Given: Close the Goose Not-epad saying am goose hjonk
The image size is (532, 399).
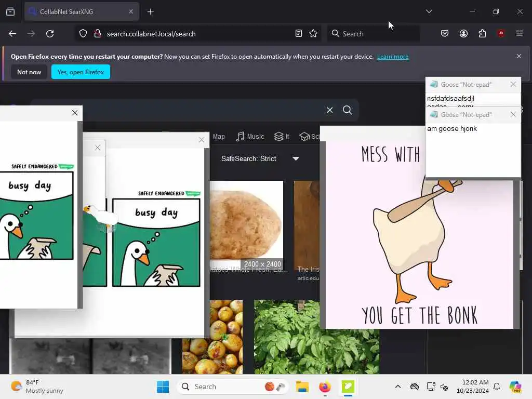Looking at the screenshot, I should (x=513, y=114).
